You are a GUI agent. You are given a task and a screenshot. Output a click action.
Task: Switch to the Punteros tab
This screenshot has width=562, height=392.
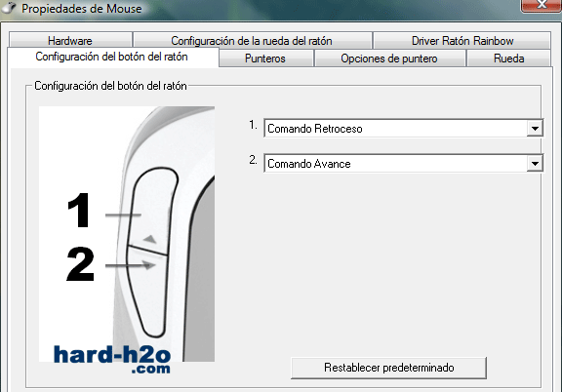tap(265, 59)
